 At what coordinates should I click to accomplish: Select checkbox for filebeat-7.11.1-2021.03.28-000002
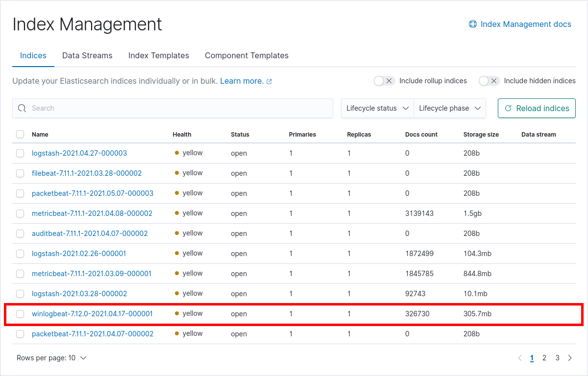pyautogui.click(x=20, y=173)
